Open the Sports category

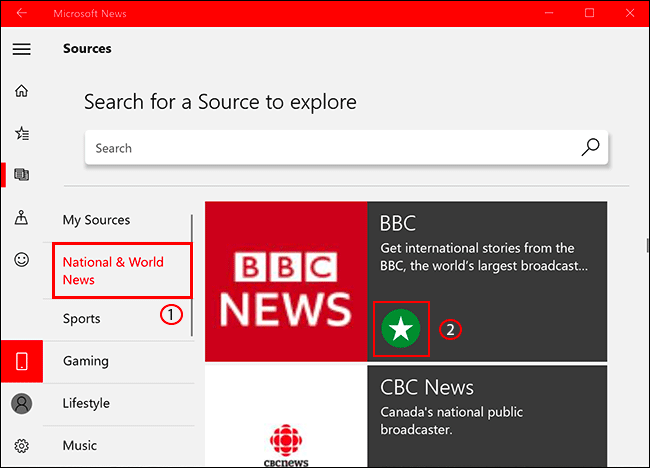click(82, 319)
